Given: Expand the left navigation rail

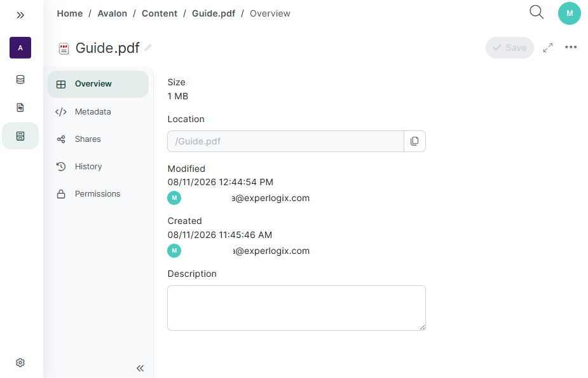Looking at the screenshot, I should (x=20, y=15).
